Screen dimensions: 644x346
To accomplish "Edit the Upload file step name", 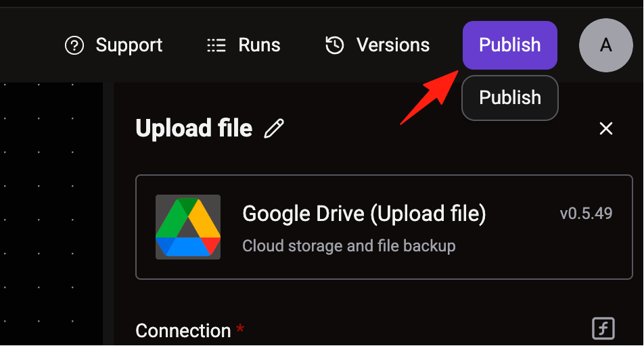I will (x=274, y=128).
